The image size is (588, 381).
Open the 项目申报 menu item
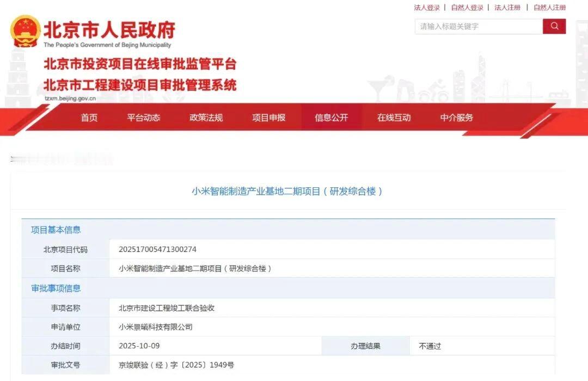click(x=269, y=118)
